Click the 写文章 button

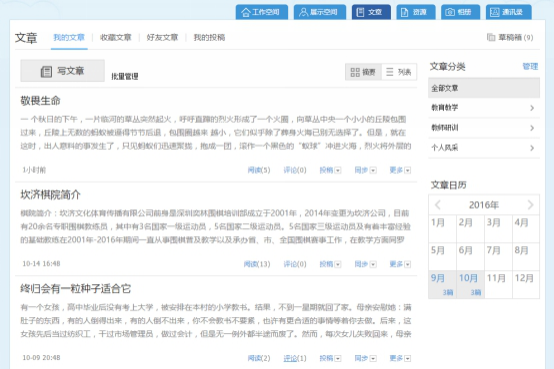tap(63, 71)
